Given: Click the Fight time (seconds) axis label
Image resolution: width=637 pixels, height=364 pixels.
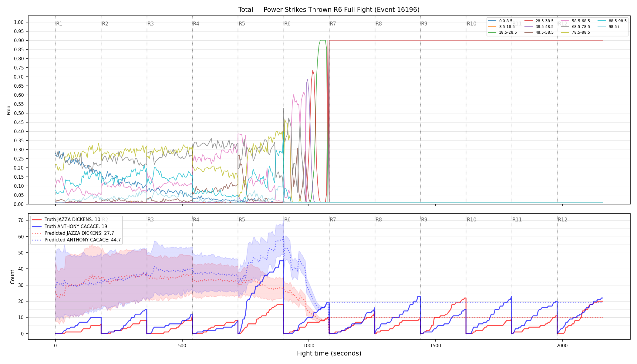Looking at the screenshot, I should click(329, 353).
